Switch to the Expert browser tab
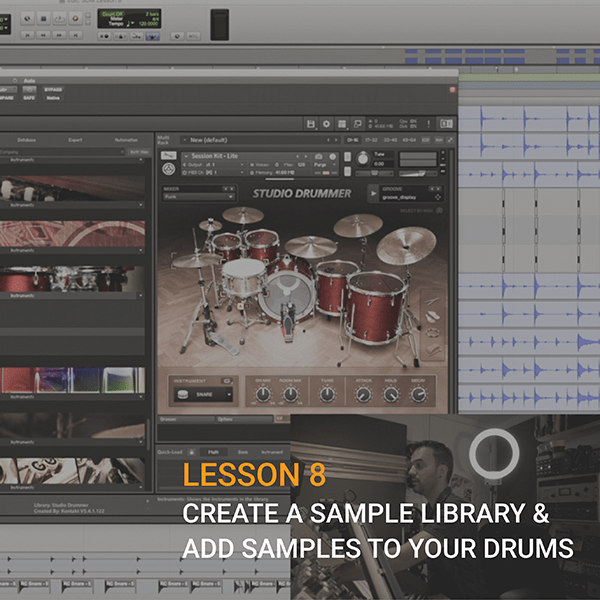The width and height of the screenshot is (600, 600). pos(75,140)
